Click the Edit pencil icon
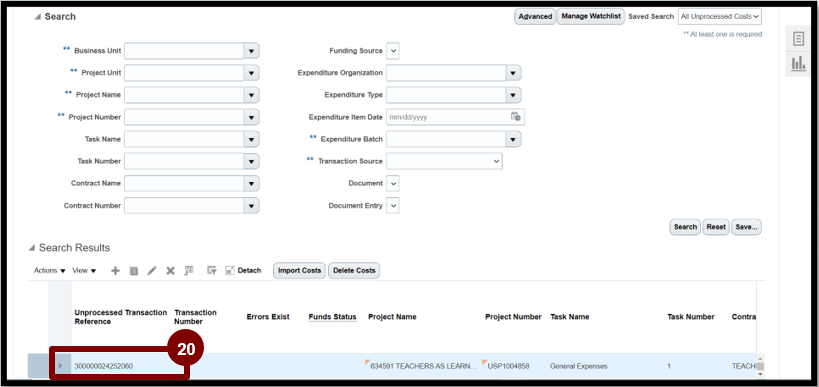 (x=152, y=271)
